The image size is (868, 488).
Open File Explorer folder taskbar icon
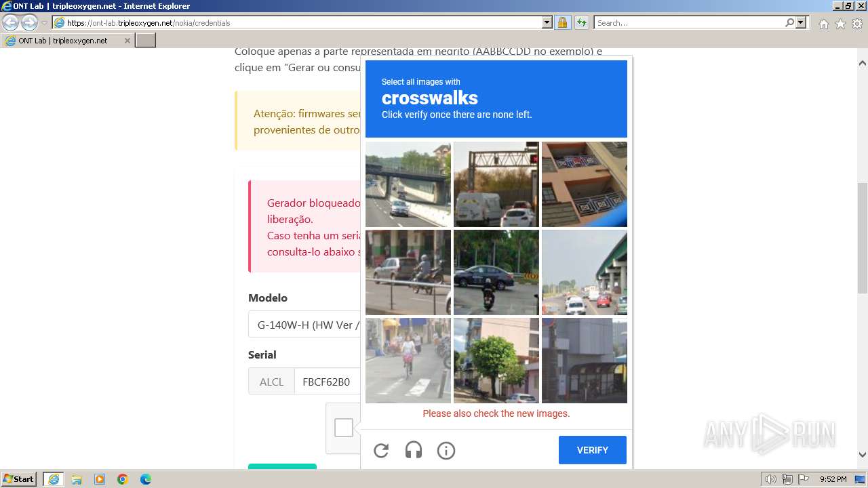point(77,479)
